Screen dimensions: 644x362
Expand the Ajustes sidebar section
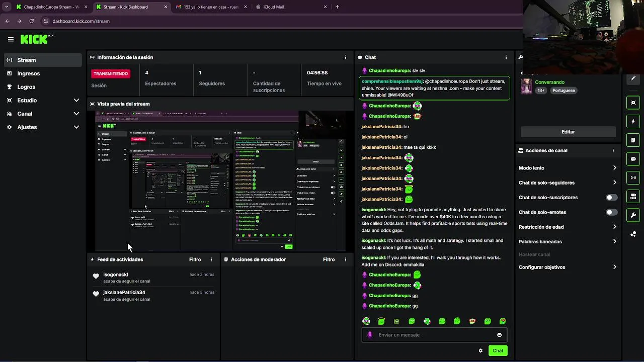[x=43, y=127]
